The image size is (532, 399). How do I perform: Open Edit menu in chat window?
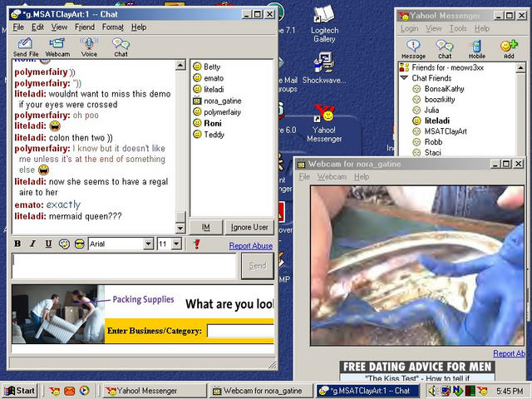[37, 27]
